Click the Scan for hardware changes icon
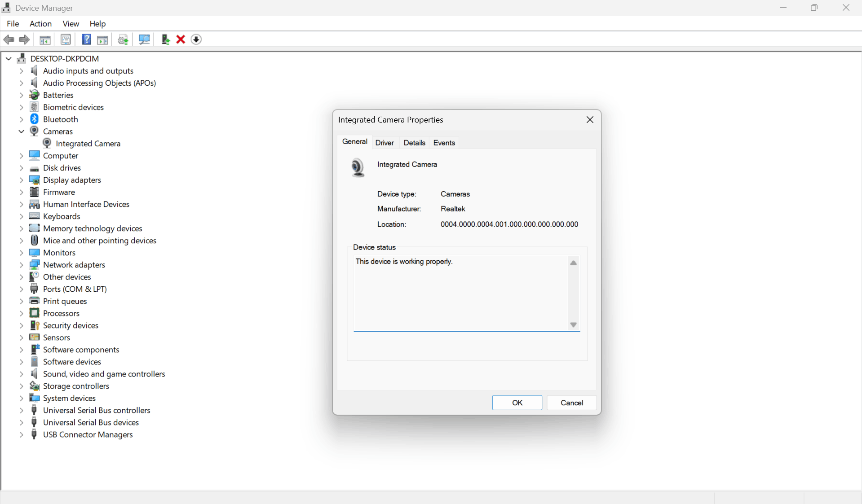The image size is (862, 504). [144, 39]
